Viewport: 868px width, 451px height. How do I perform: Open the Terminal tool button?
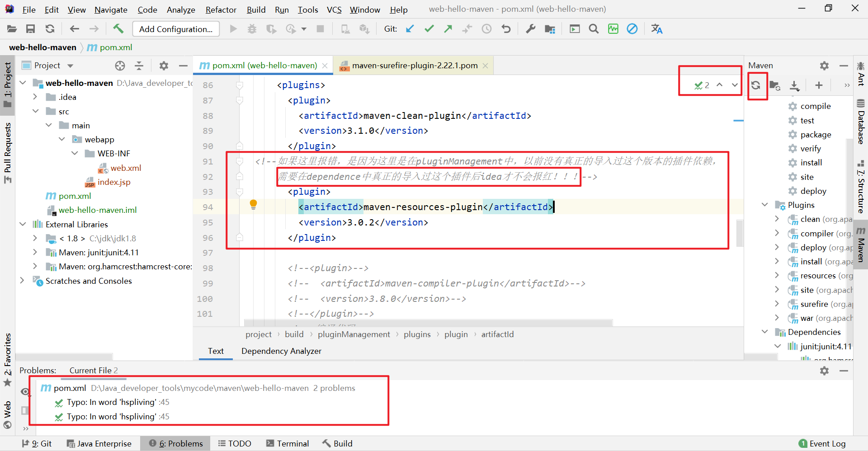coord(288,443)
